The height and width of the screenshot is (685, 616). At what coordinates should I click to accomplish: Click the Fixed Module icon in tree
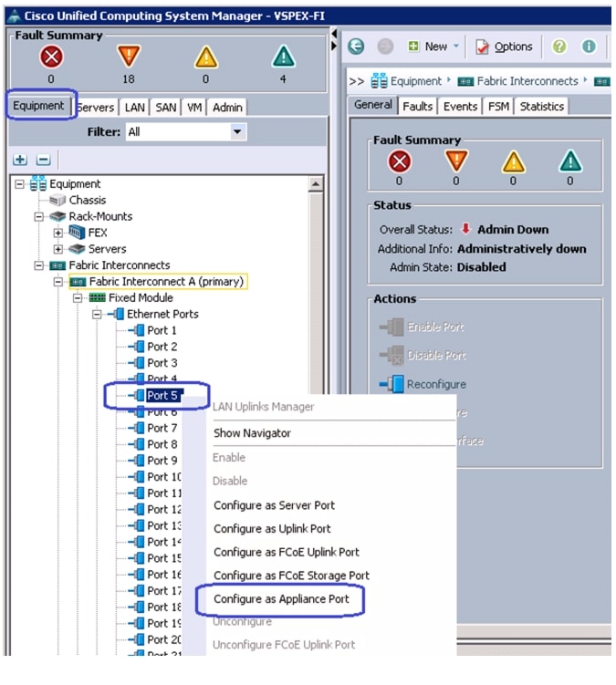pos(97,298)
